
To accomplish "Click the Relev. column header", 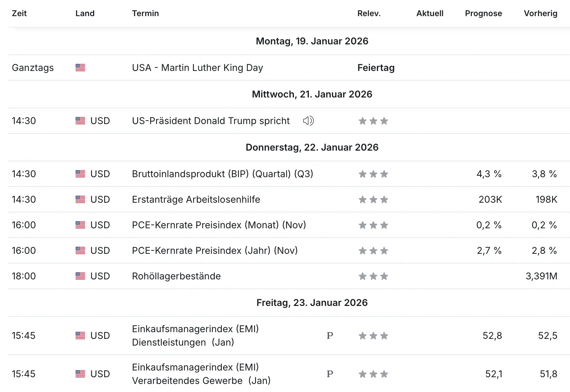I will [x=369, y=13].
